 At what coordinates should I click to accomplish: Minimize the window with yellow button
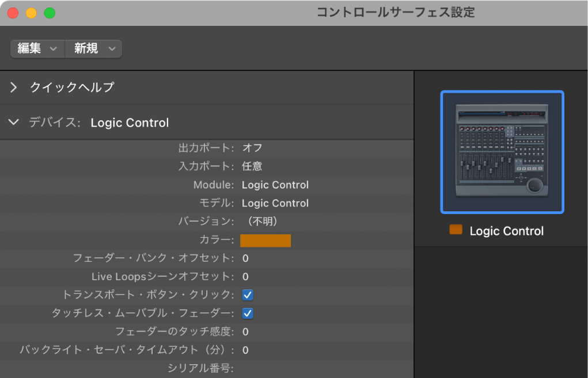click(31, 13)
